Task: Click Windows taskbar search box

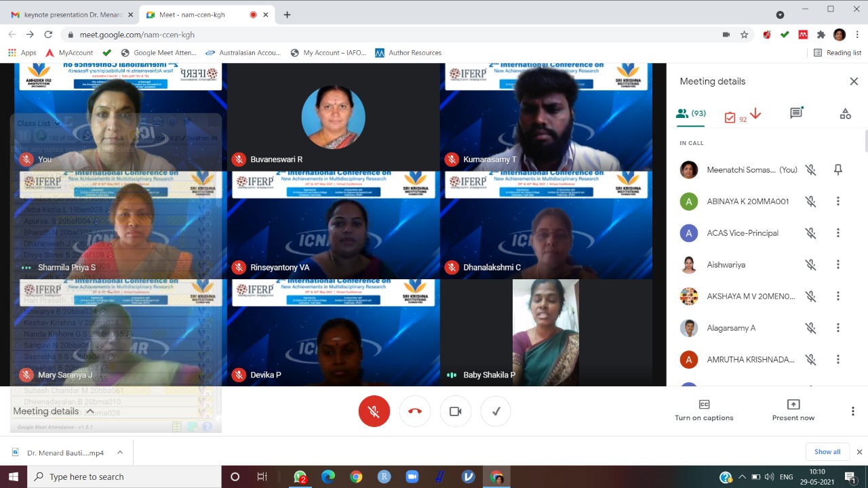Action: (124, 476)
